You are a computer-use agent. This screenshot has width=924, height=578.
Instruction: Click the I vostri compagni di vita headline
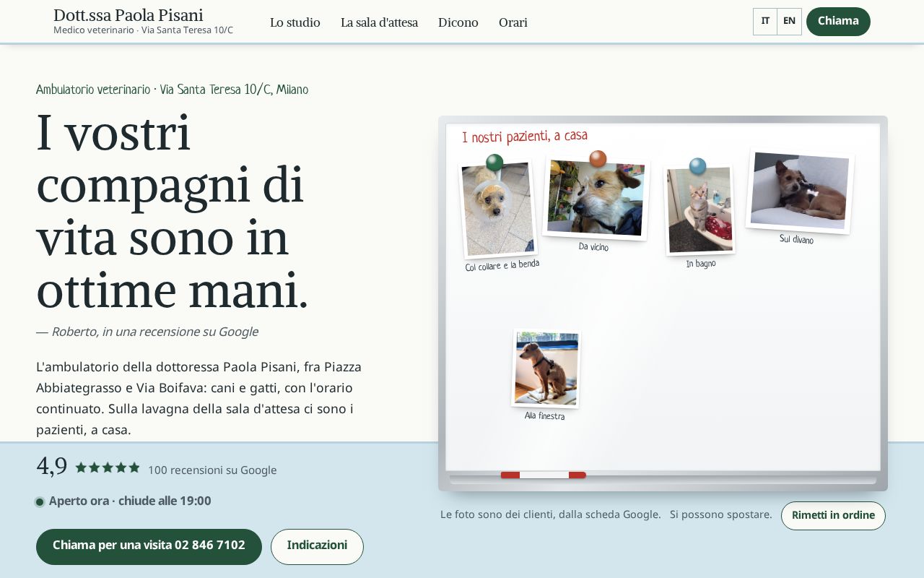tap(173, 212)
